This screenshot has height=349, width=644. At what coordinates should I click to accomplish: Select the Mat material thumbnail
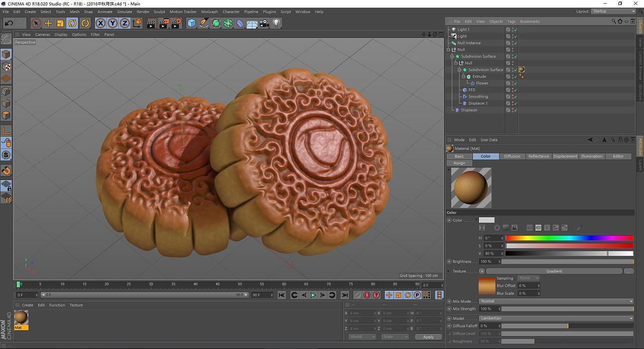pyautogui.click(x=21, y=317)
